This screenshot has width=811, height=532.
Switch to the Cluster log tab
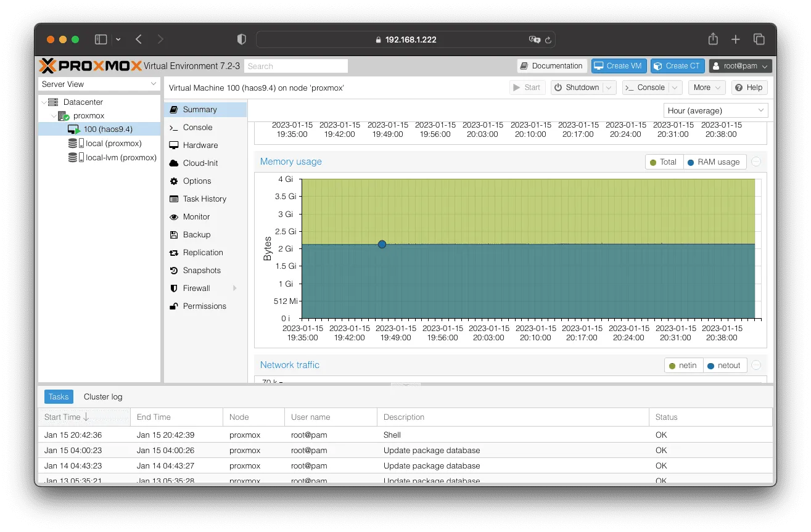[103, 397]
